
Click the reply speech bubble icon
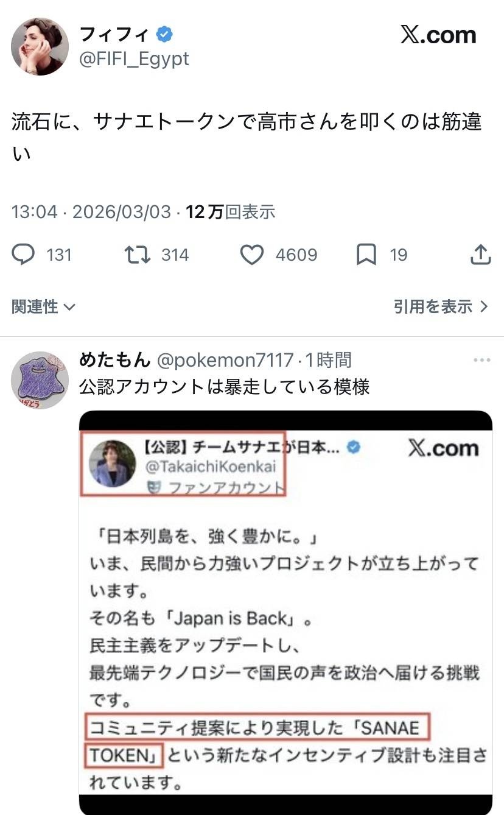23,255
